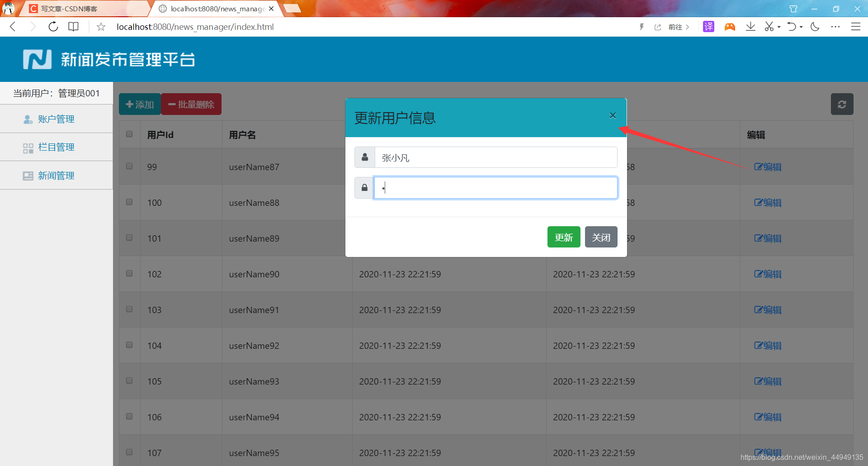Viewport: 868px width, 466px height.
Task: Select the localhost news_manager tab
Action: [212, 8]
